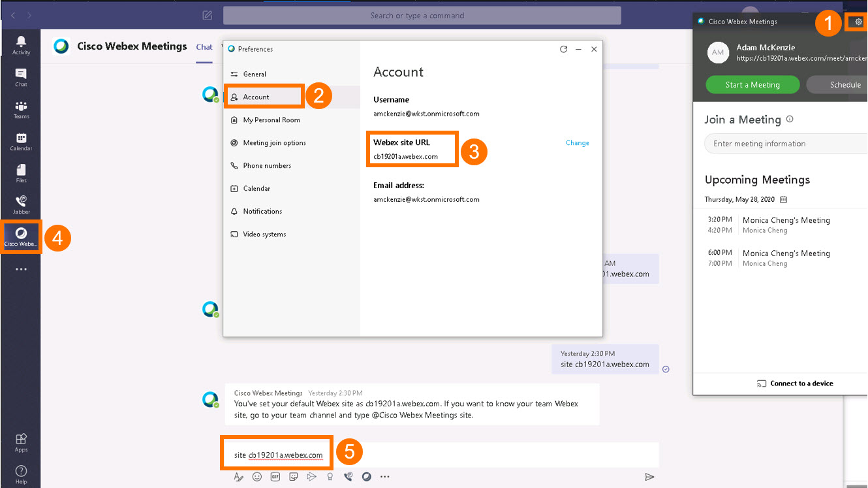Click the triangular arrow icon in compose toolbar
Screen dimensions: 868x488
tap(312, 477)
